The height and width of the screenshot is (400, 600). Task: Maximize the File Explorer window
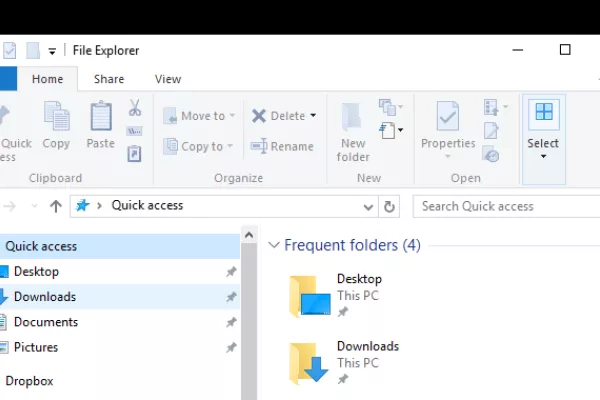565,50
